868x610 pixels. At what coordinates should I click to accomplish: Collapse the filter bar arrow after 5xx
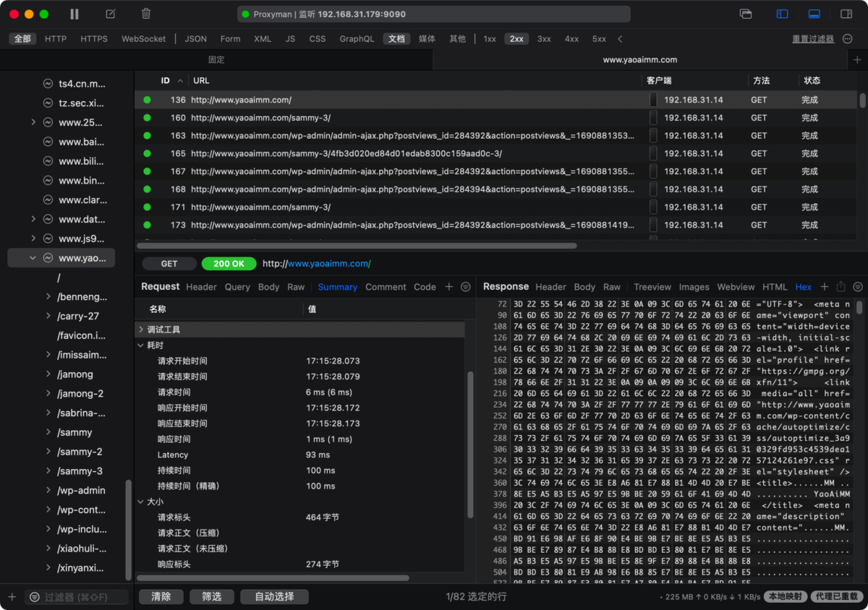click(620, 39)
